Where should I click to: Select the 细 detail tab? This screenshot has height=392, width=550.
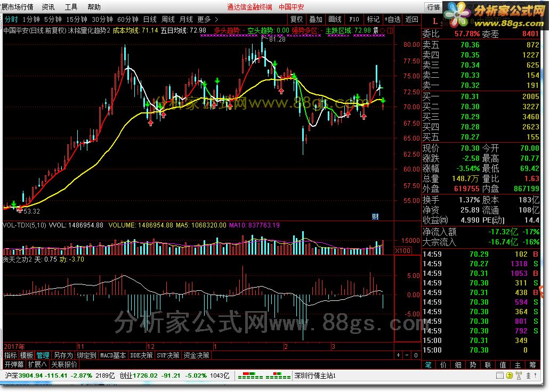[458, 365]
